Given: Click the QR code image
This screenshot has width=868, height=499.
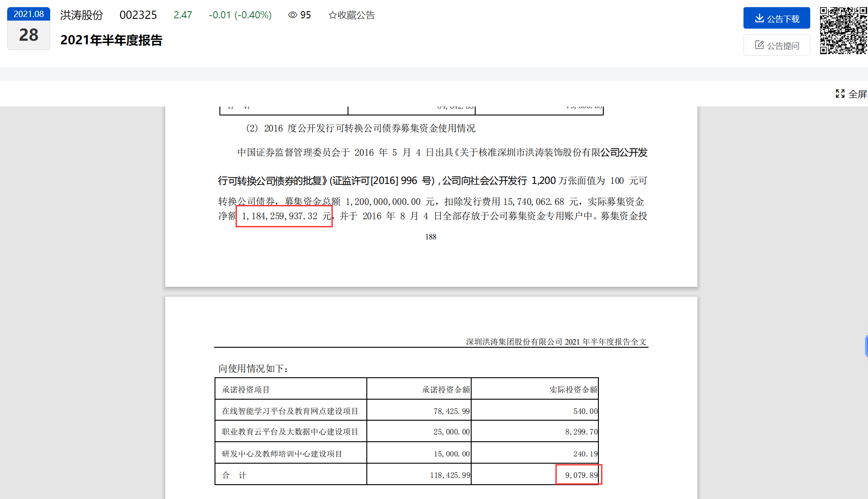Looking at the screenshot, I should 843,30.
